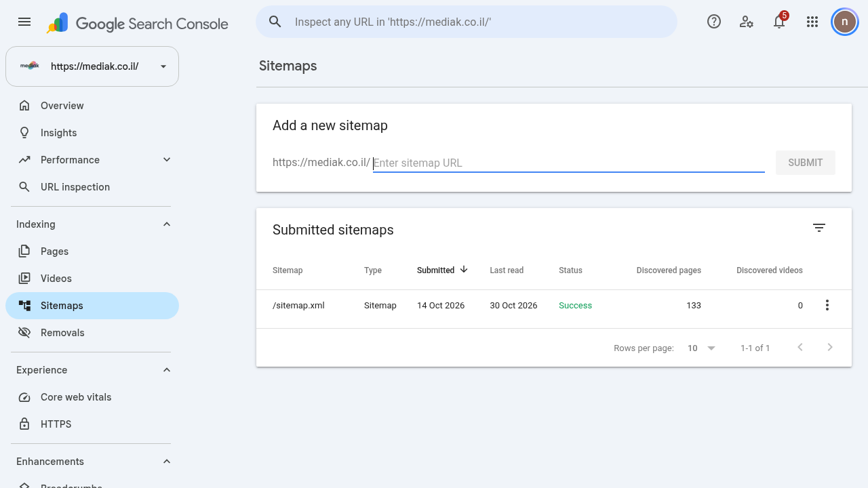
Task: Sort by the Submitted column header
Action: tap(435, 270)
